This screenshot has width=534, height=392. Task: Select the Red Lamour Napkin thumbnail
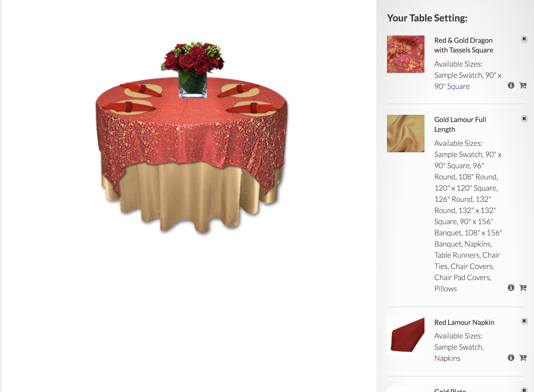click(x=406, y=336)
